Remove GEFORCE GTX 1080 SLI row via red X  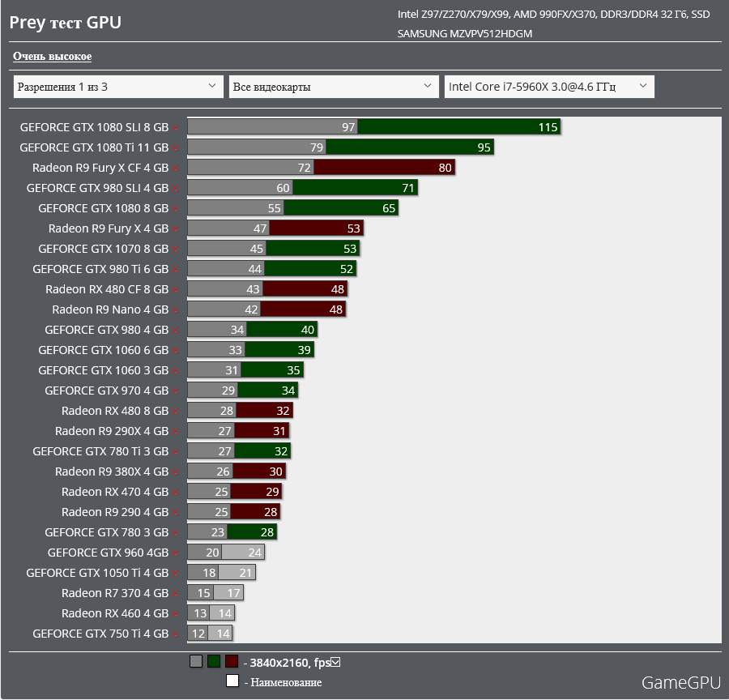(175, 128)
